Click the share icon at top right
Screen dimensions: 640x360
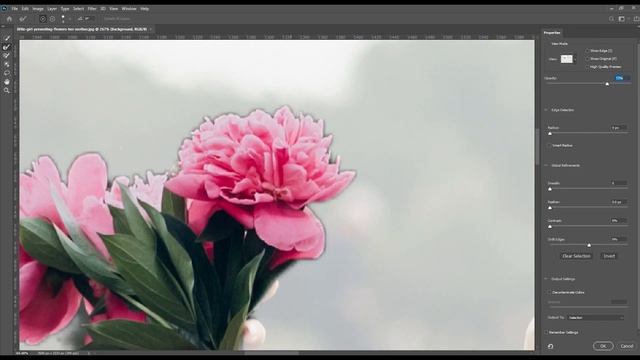click(636, 19)
